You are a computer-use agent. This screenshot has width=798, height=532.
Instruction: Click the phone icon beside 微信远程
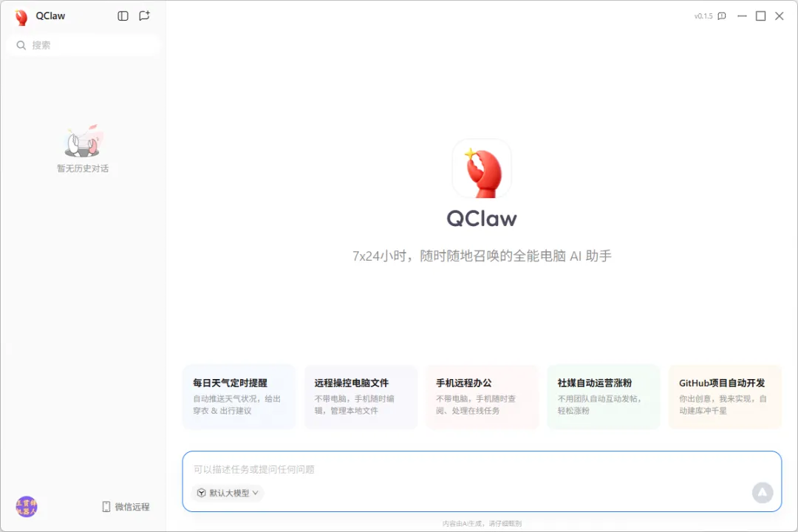pyautogui.click(x=106, y=507)
